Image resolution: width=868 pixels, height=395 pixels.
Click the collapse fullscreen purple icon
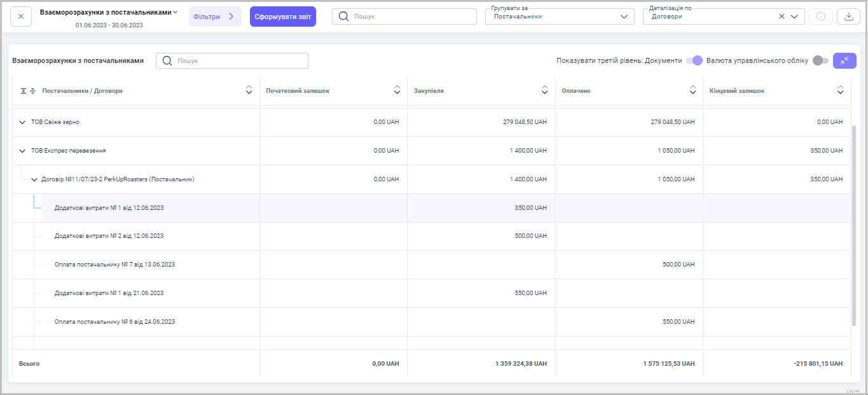[844, 60]
